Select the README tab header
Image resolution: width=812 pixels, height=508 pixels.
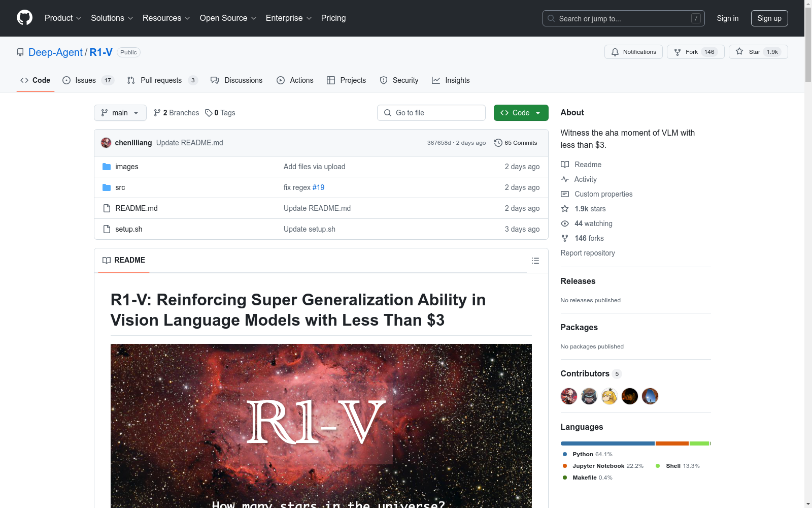click(124, 260)
